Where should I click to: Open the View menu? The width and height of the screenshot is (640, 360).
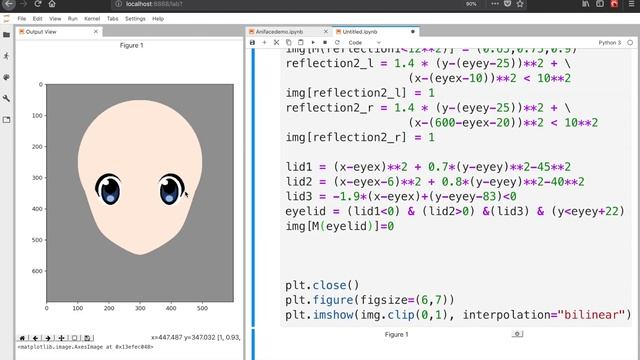pyautogui.click(x=55, y=19)
